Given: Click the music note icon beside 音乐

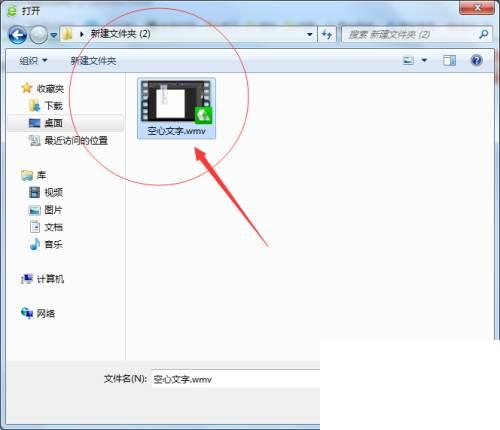Looking at the screenshot, I should [x=35, y=244].
